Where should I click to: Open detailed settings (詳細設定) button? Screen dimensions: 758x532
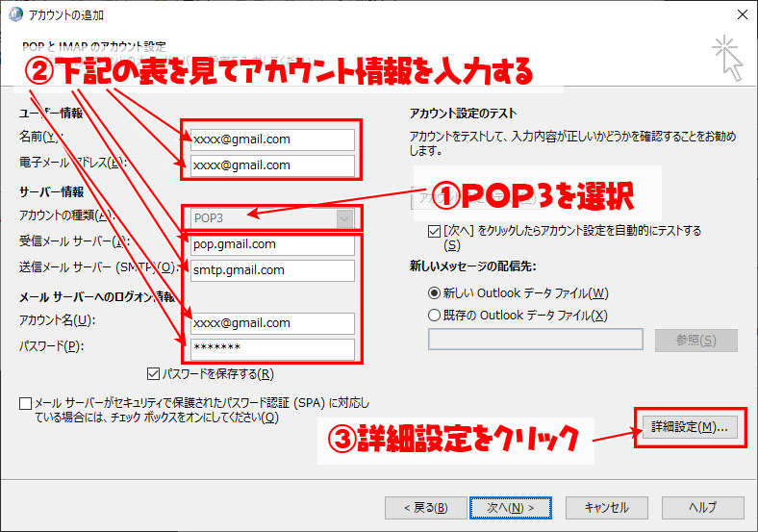pos(690,427)
